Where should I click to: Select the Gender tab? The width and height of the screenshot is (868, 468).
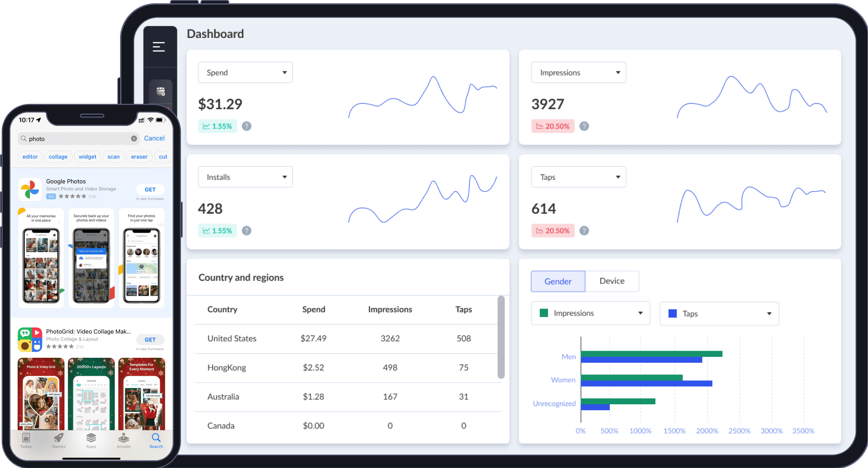coord(558,281)
